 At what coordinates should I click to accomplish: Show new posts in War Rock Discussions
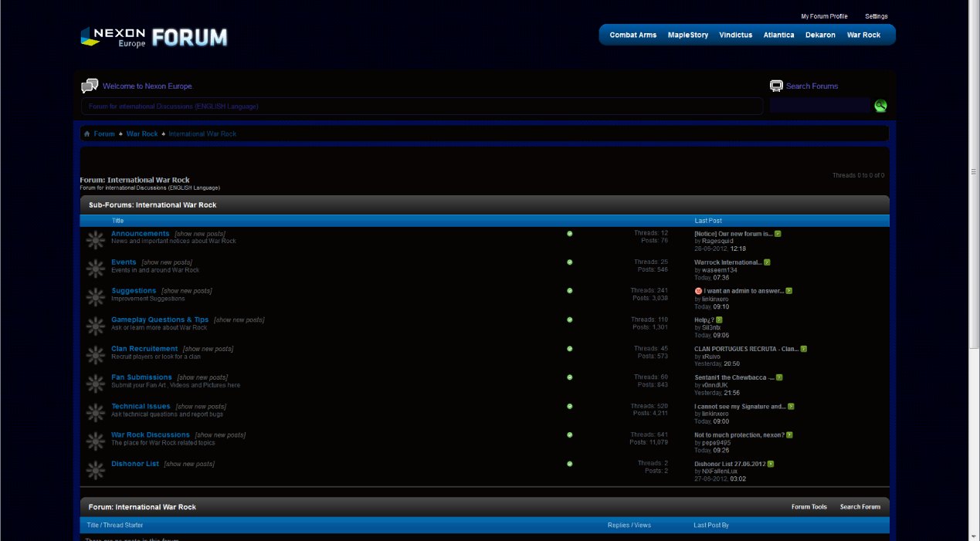[x=221, y=435]
